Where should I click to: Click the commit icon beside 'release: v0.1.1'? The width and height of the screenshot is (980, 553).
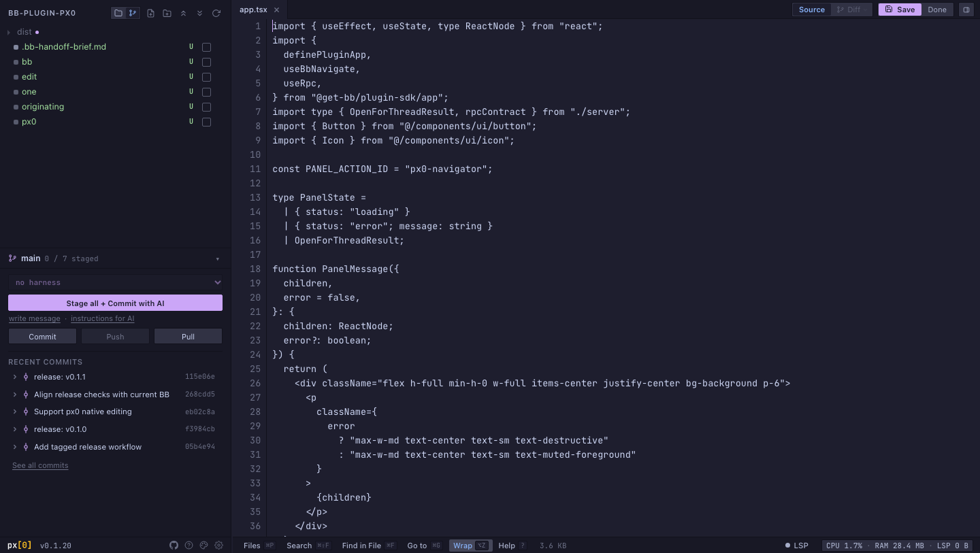click(26, 377)
